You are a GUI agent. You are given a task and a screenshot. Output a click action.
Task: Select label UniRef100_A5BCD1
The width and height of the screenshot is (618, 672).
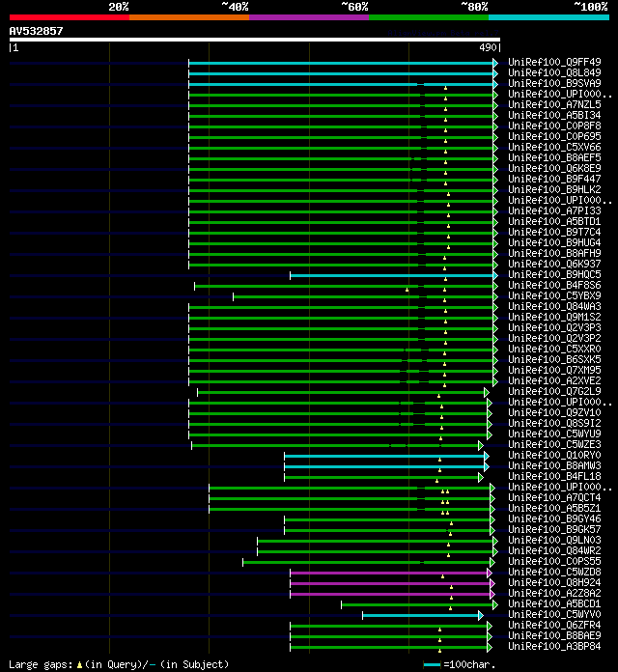[x=554, y=603]
